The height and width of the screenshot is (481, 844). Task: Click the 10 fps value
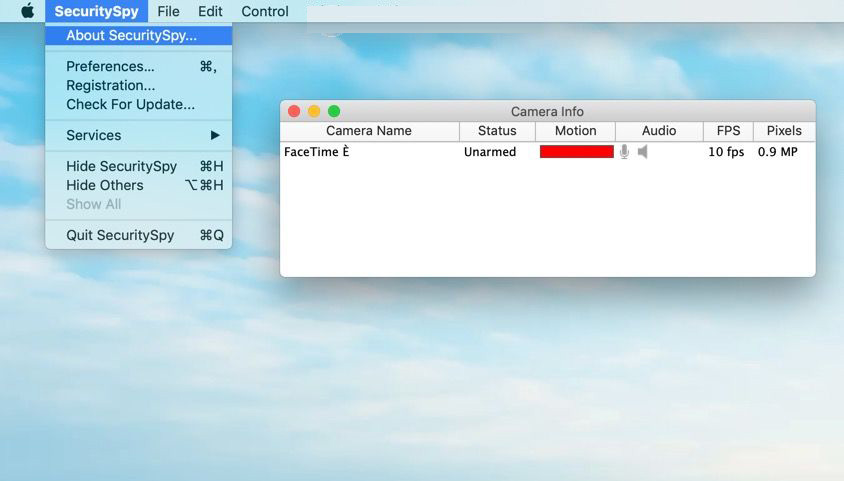point(726,152)
